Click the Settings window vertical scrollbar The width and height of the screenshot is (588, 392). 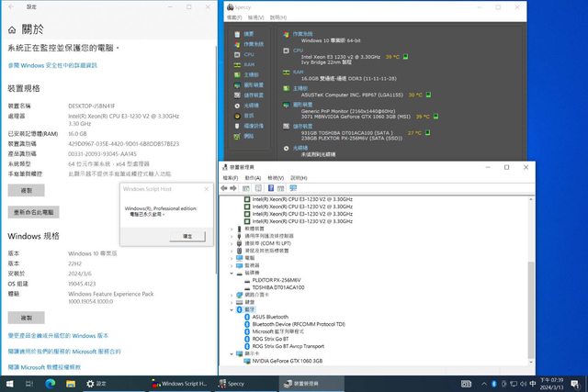click(x=216, y=162)
